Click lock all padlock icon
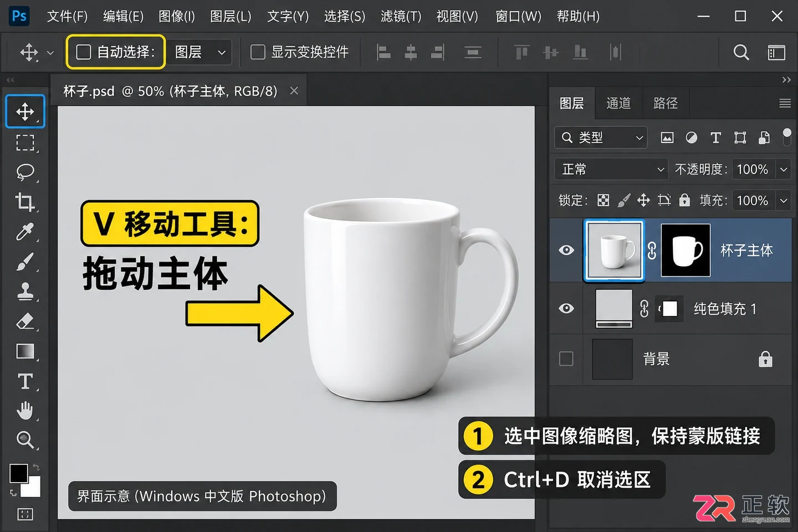 [685, 199]
